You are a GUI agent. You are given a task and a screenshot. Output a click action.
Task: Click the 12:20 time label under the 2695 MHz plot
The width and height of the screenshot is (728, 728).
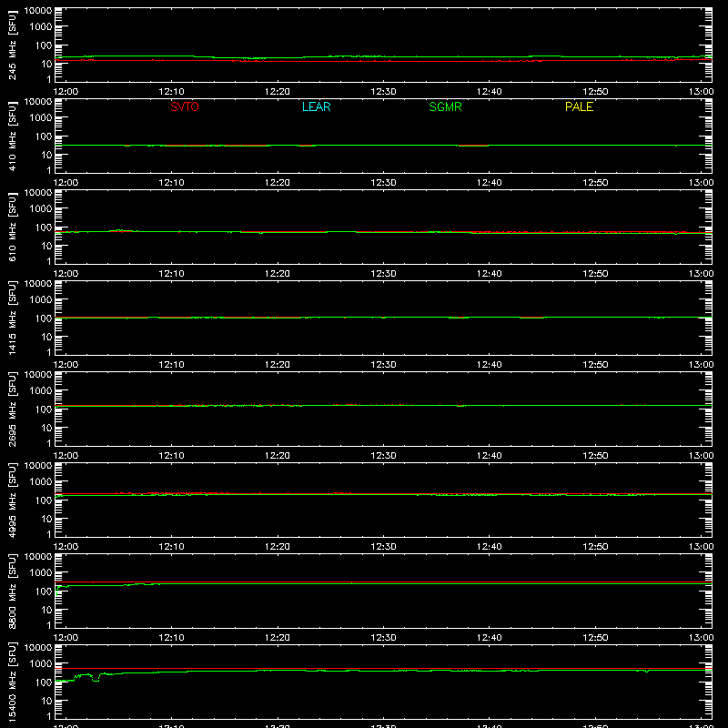pos(278,456)
